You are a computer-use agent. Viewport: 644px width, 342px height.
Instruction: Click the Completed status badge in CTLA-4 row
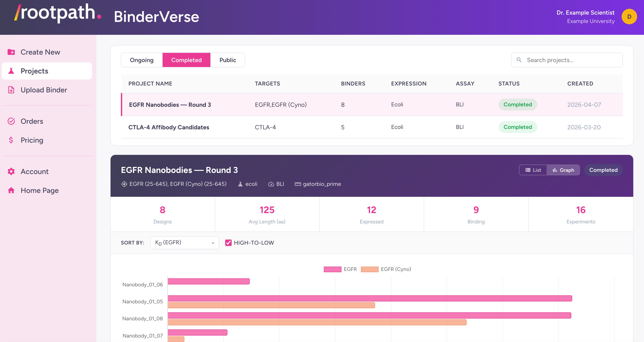pyautogui.click(x=518, y=127)
